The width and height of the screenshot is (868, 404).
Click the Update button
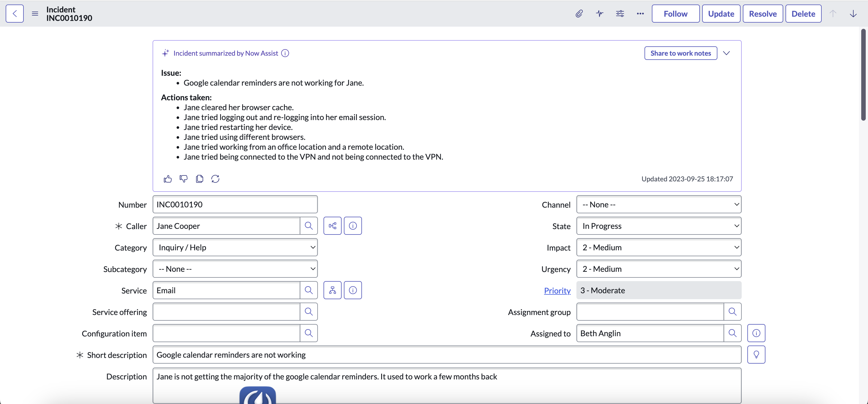click(x=721, y=14)
